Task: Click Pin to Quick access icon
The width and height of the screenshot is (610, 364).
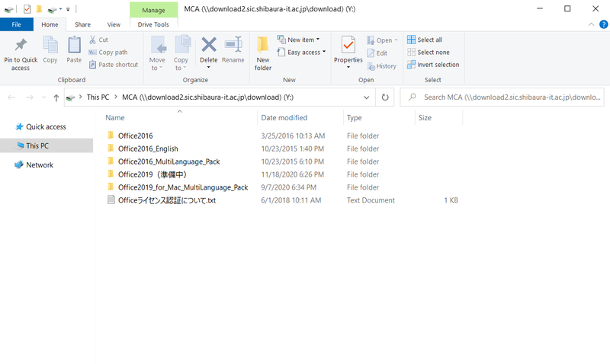Action: click(21, 45)
